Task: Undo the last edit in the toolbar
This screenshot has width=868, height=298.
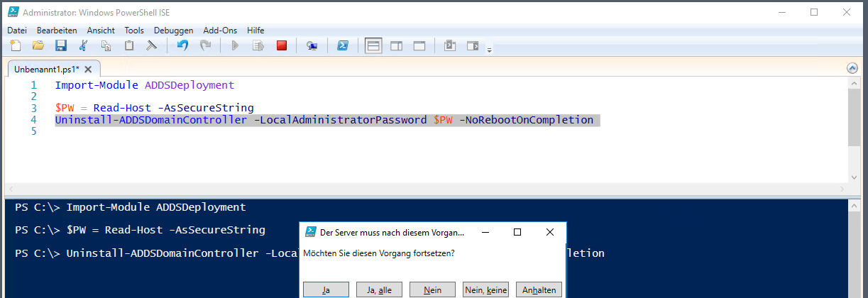Action: pyautogui.click(x=182, y=46)
